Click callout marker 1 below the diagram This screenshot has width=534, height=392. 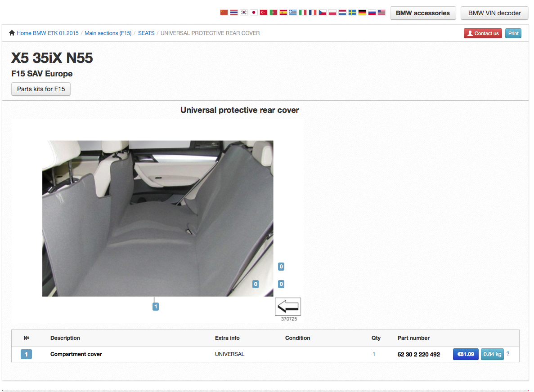tap(156, 306)
